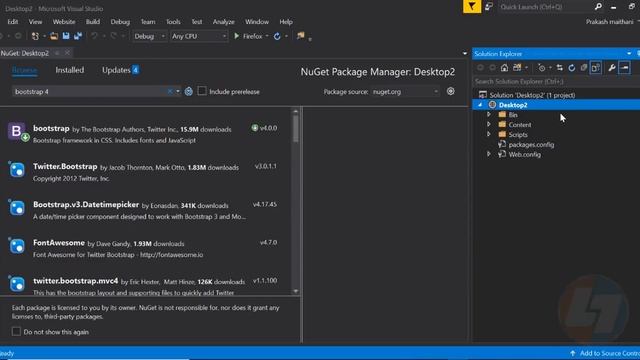This screenshot has width=640, height=360.
Task: Open the Help menu
Action: click(x=286, y=22)
